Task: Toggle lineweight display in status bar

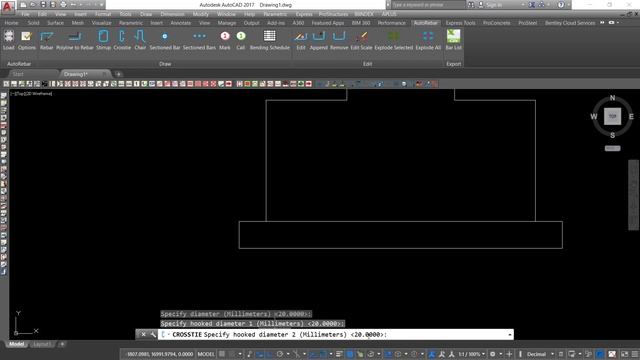Action: click(339, 354)
